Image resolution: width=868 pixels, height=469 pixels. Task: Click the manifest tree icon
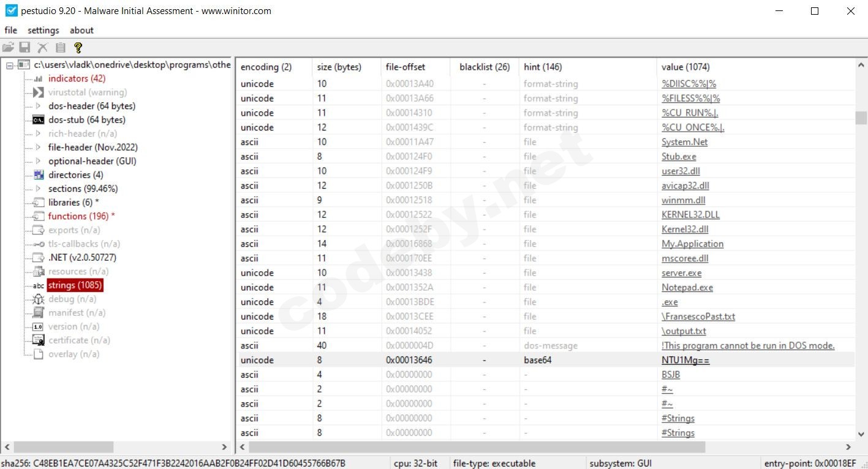click(39, 313)
